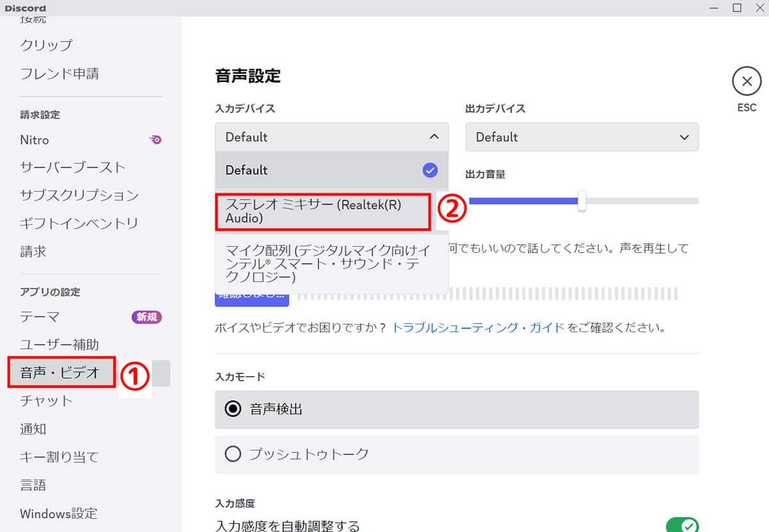The image size is (769, 532).
Task: Click the 音声設定 heading
Action: coord(248,76)
